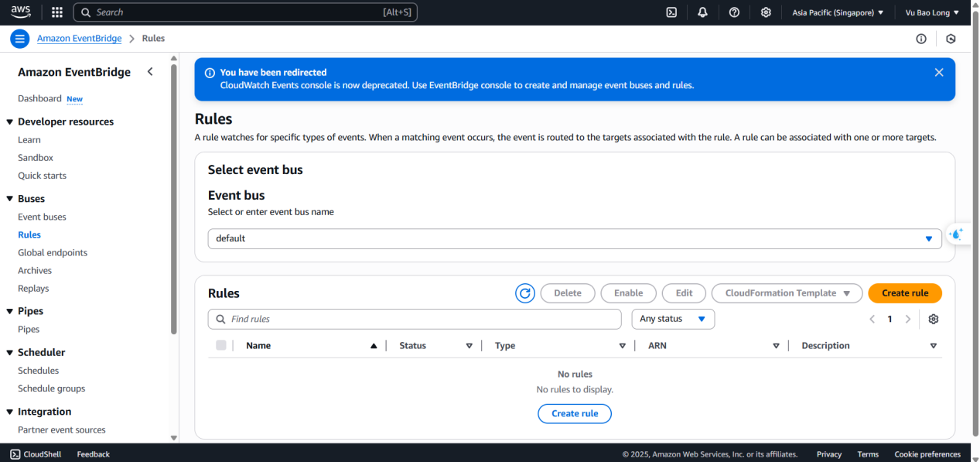
Task: Open the Vu Bao Long account menu
Action: pyautogui.click(x=932, y=12)
